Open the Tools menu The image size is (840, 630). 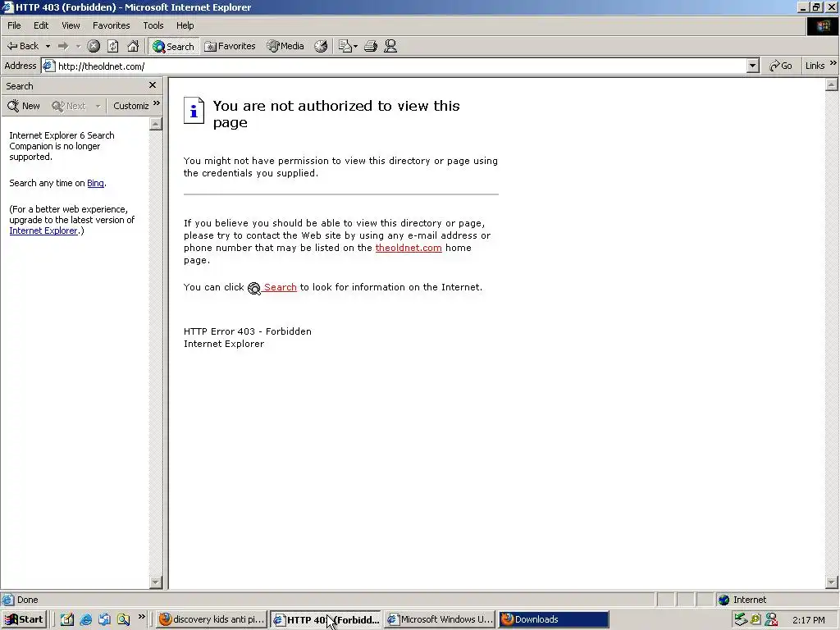pos(153,25)
